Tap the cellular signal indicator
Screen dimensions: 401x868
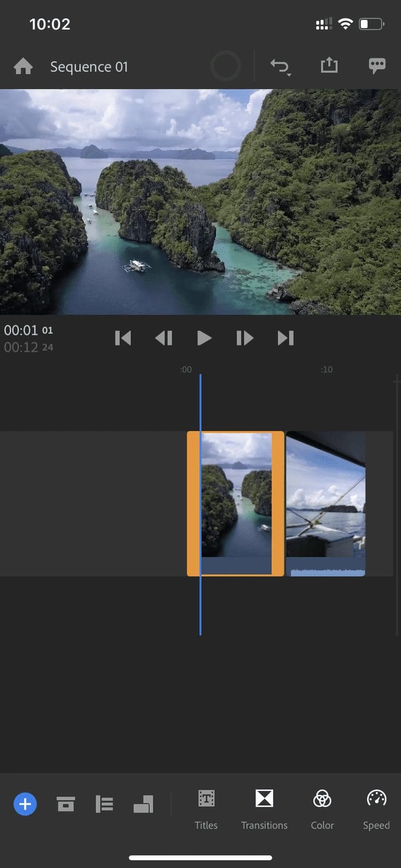pos(324,24)
